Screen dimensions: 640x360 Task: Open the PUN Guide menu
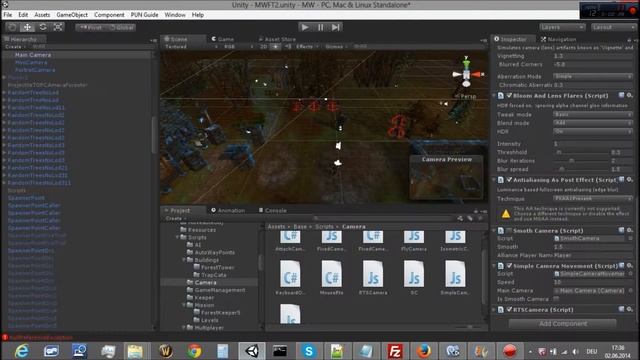(144, 15)
